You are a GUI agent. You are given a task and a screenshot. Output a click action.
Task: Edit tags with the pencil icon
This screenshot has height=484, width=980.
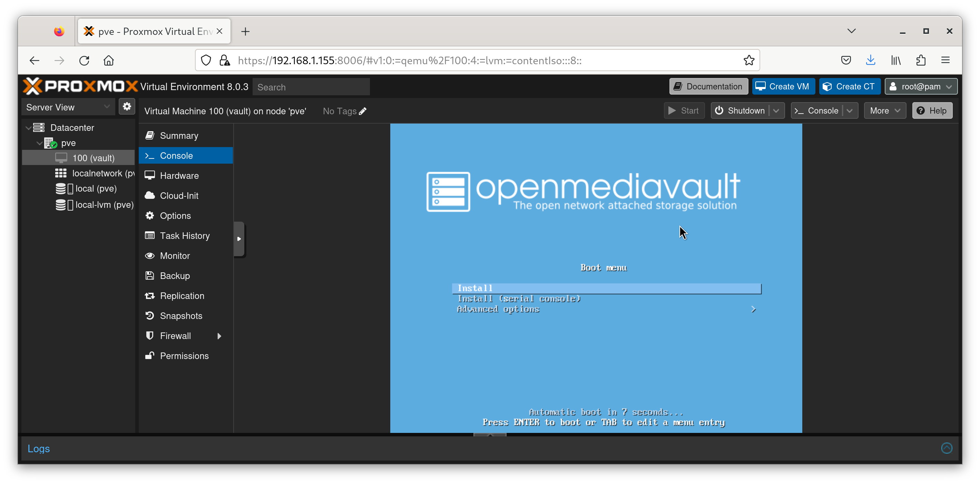tap(363, 111)
